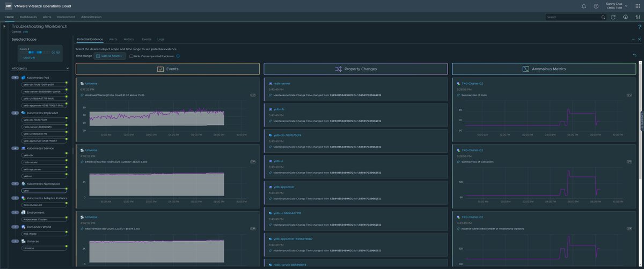This screenshot has height=269, width=644.
Task: Open Dashboards in the top menu
Action: [28, 17]
